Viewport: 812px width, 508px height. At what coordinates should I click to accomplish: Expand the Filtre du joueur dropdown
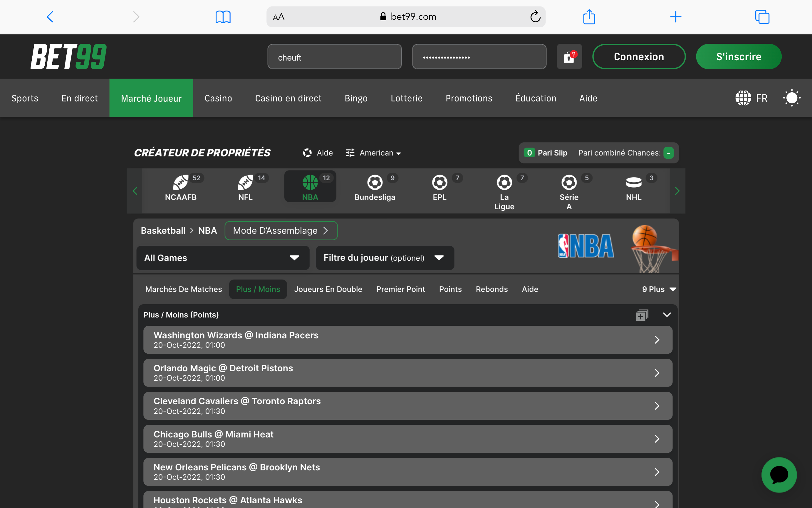tap(385, 258)
